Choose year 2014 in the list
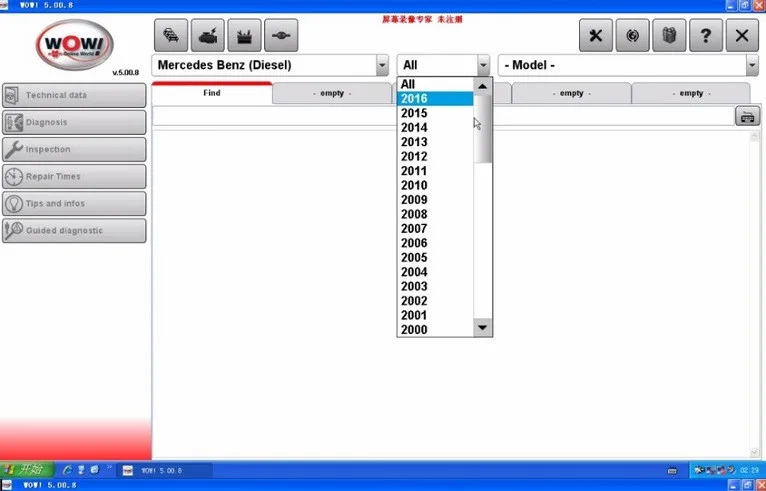Screen dimensions: 766x491 coord(435,128)
